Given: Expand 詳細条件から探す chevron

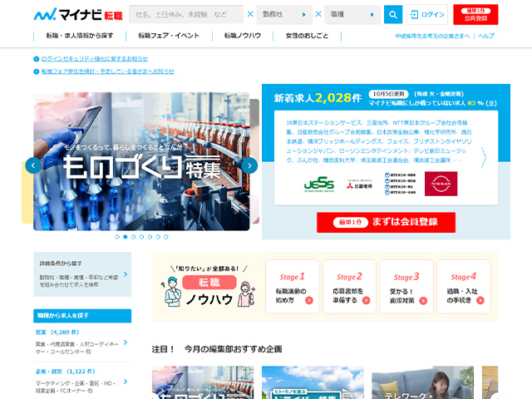Looking at the screenshot, I should [126, 274].
